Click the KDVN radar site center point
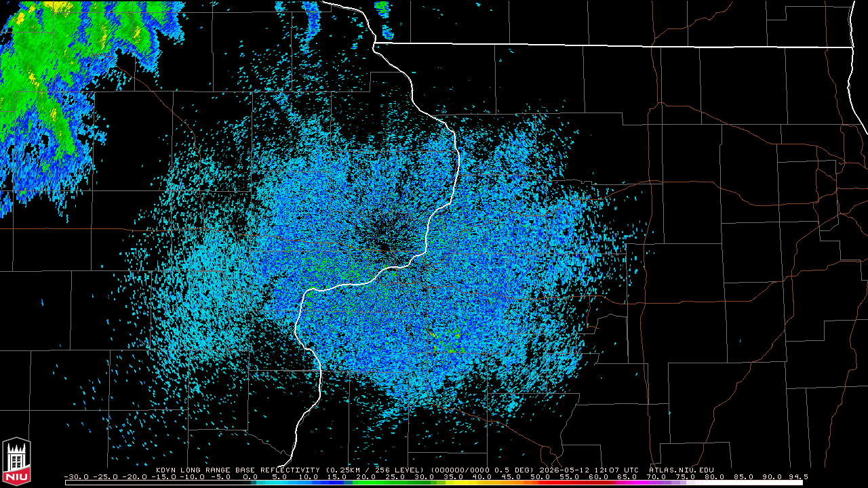The image size is (868, 488). 384,247
